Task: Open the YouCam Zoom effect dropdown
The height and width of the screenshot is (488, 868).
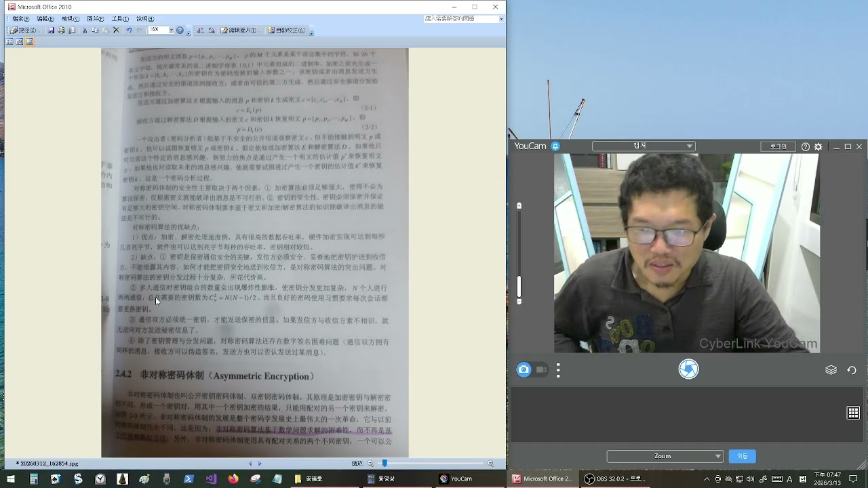Action: [665, 456]
